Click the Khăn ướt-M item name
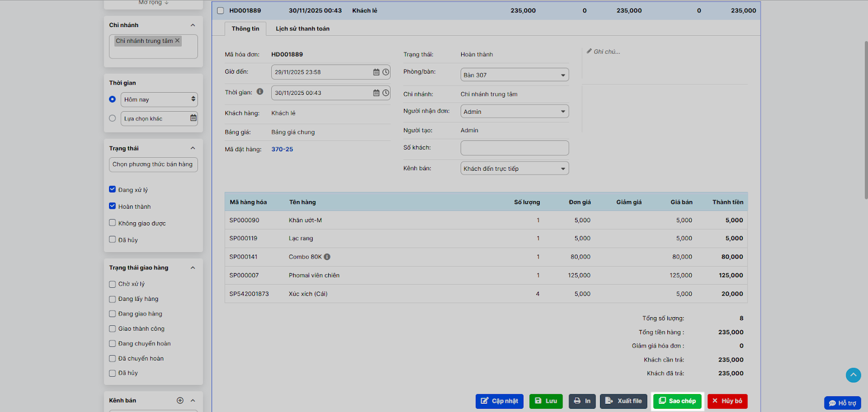This screenshot has height=412, width=868. [305, 220]
